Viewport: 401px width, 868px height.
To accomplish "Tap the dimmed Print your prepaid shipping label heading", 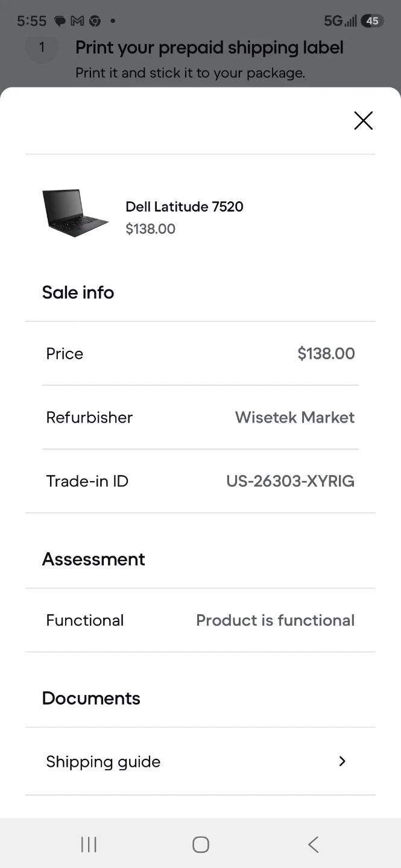I will pyautogui.click(x=209, y=48).
